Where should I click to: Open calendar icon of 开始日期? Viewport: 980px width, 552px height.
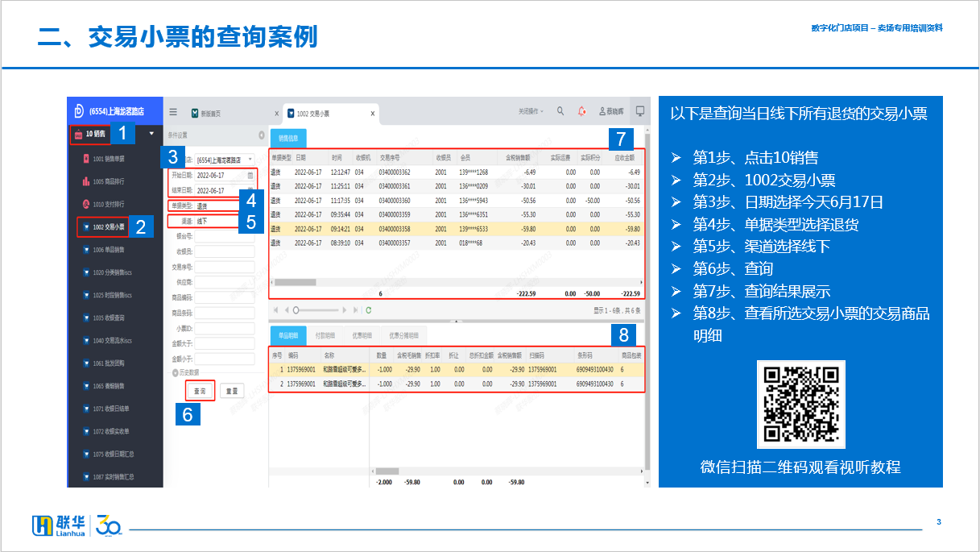tap(250, 175)
